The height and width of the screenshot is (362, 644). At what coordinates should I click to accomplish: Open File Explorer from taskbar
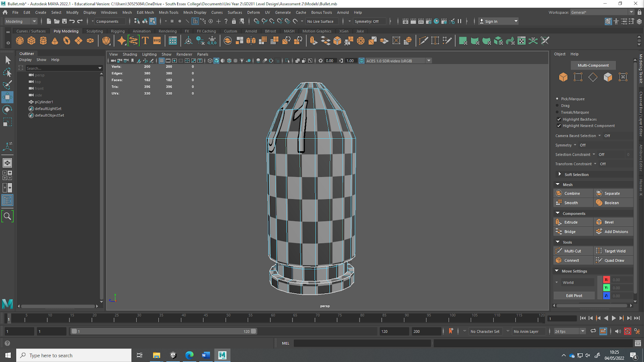pyautogui.click(x=157, y=355)
